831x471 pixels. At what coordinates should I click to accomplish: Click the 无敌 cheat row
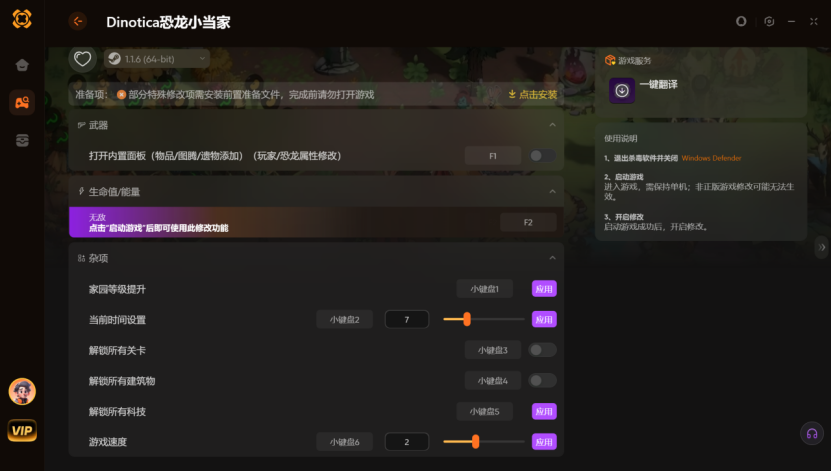pos(316,222)
